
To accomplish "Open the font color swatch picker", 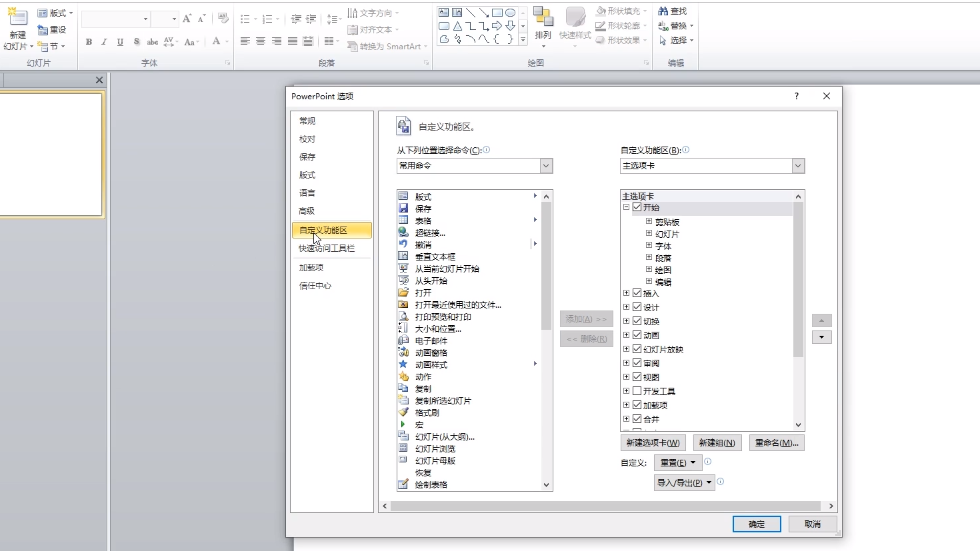I will coord(225,42).
